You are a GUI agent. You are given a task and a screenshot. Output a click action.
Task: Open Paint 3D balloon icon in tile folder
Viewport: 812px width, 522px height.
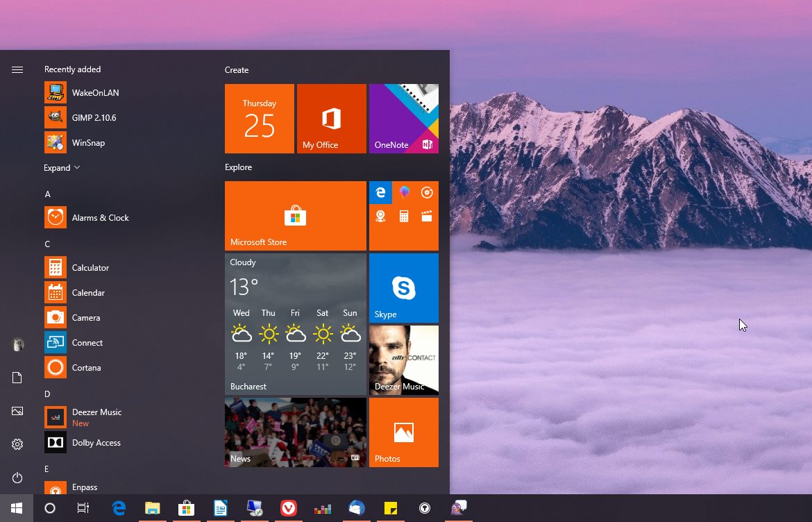pyautogui.click(x=404, y=193)
